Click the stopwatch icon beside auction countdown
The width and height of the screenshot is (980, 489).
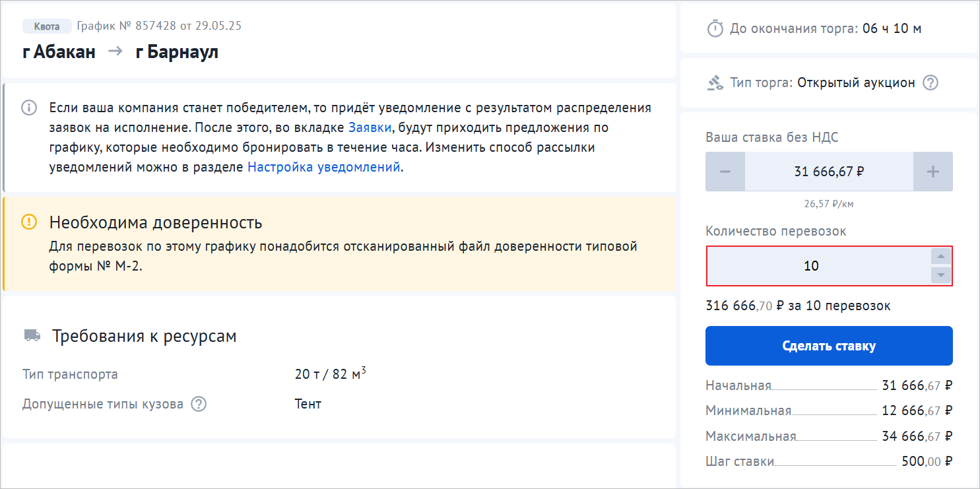[715, 28]
